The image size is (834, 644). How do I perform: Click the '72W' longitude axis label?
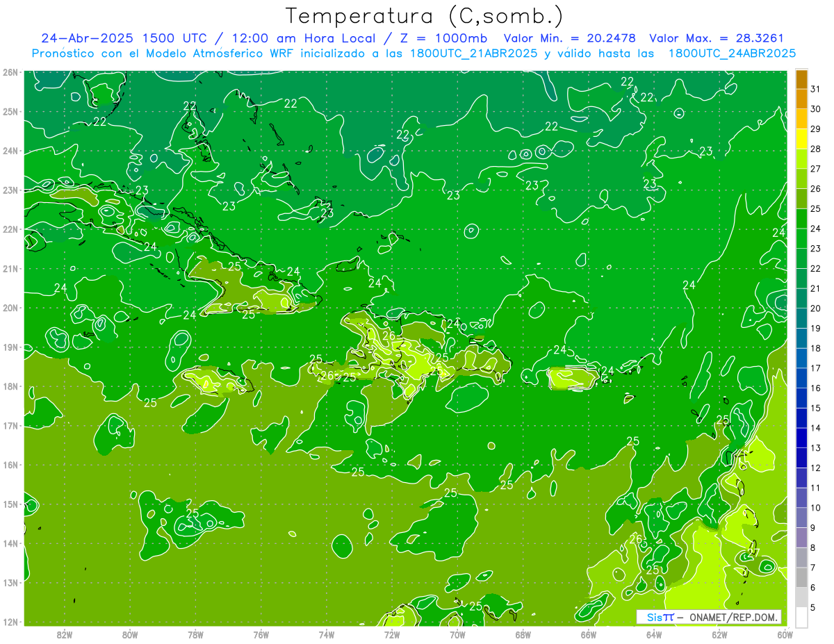point(392,635)
